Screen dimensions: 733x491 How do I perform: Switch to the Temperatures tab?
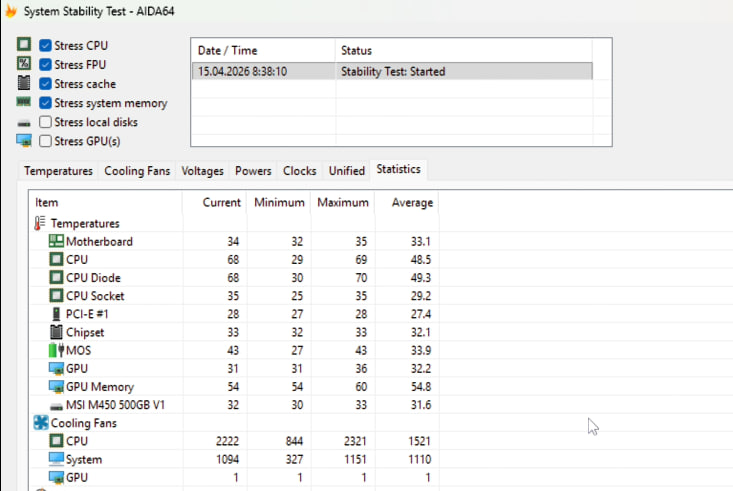click(59, 171)
